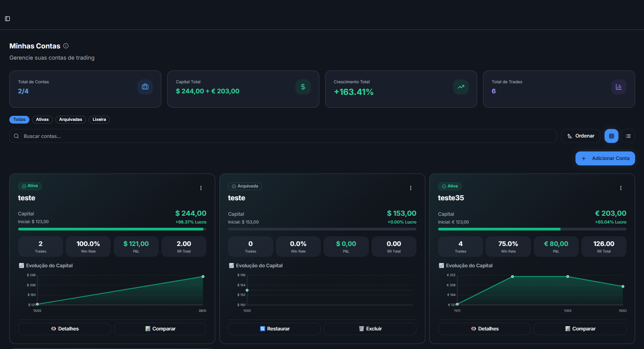Viewport: 644px width, 349px height.
Task: Click the € 80,00 P&L tile
Action: (556, 246)
